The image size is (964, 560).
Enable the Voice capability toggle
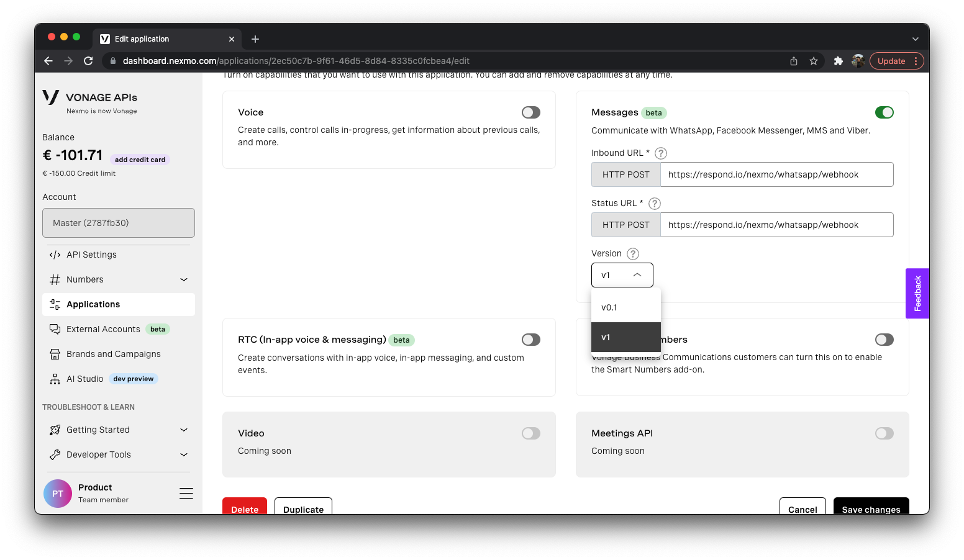531,112
